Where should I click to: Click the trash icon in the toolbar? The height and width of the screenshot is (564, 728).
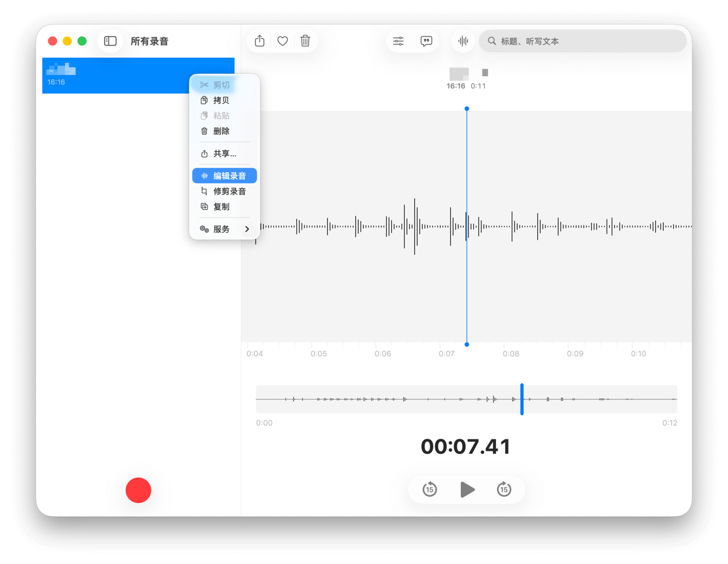coord(305,41)
